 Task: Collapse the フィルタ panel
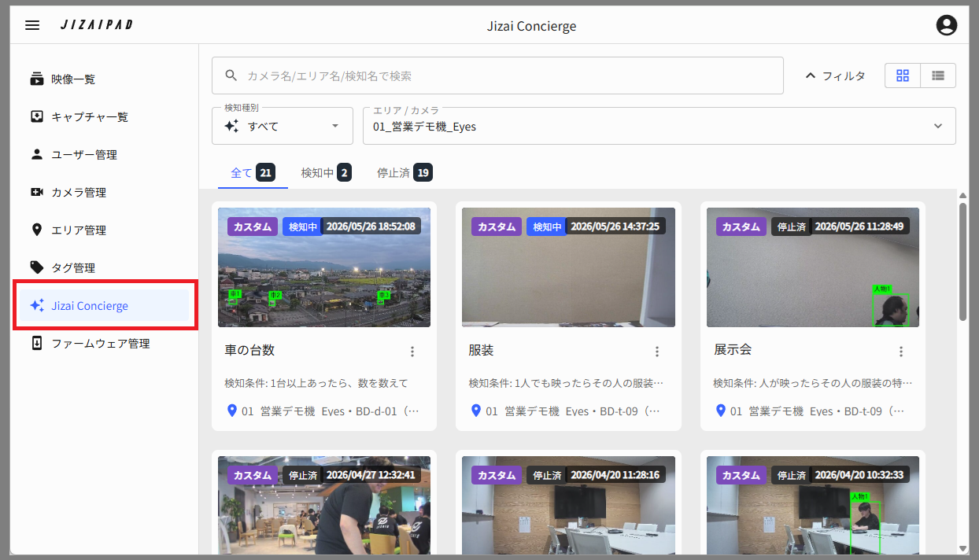click(x=835, y=76)
